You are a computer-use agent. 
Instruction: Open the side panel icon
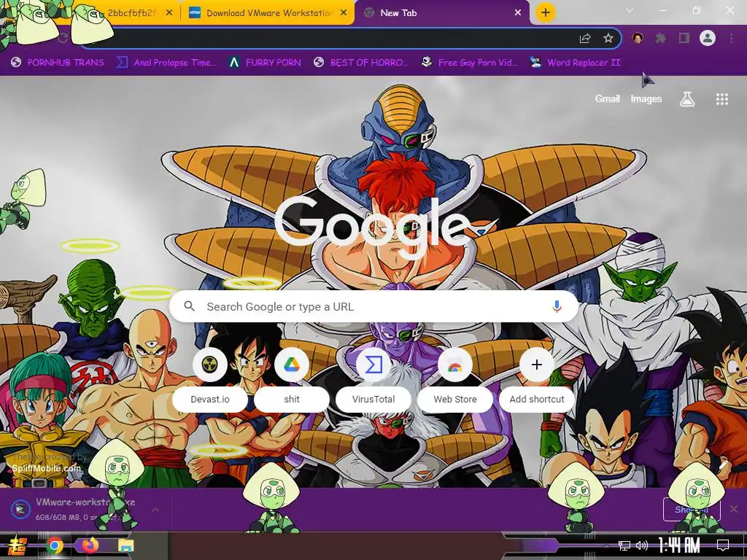[x=684, y=38]
